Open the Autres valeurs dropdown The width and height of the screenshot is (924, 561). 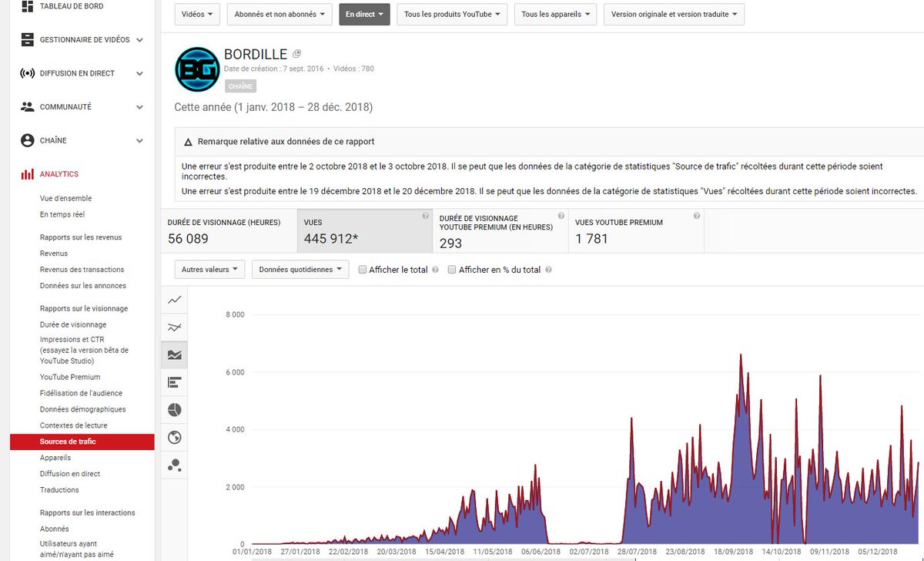coord(210,270)
